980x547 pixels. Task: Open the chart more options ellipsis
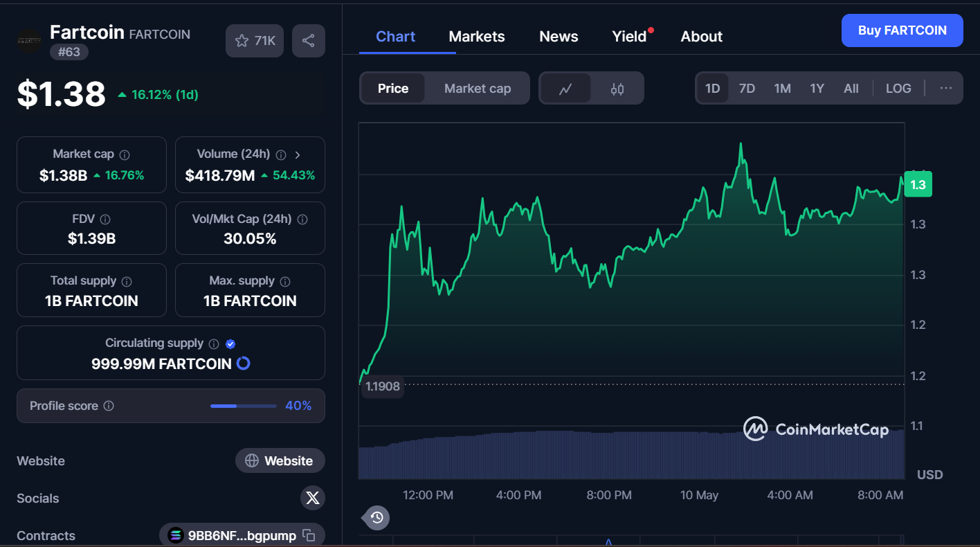945,88
